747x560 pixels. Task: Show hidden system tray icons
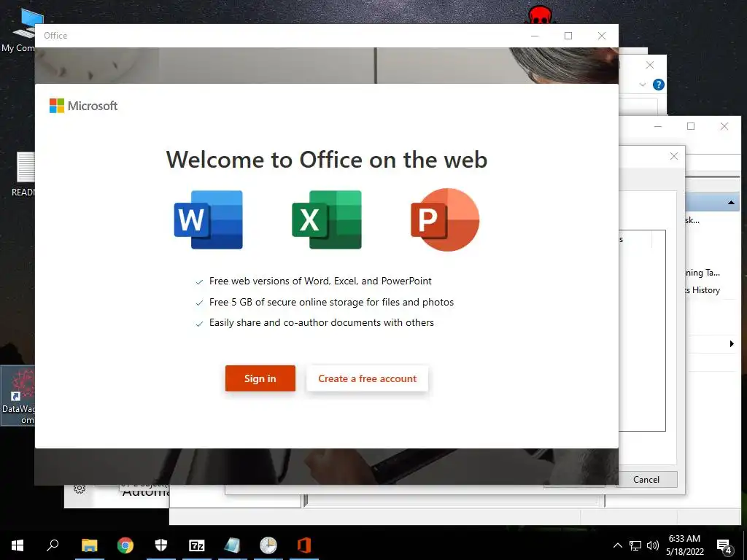click(x=617, y=545)
